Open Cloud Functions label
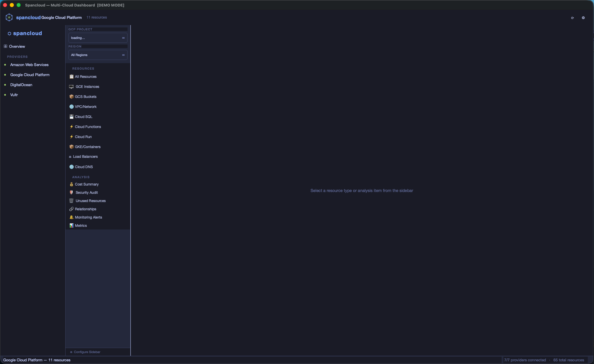This screenshot has width=594, height=364. [88, 127]
